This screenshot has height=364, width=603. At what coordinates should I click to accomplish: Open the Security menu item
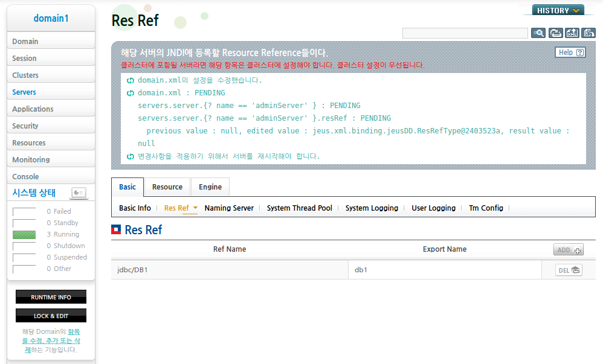(51, 126)
